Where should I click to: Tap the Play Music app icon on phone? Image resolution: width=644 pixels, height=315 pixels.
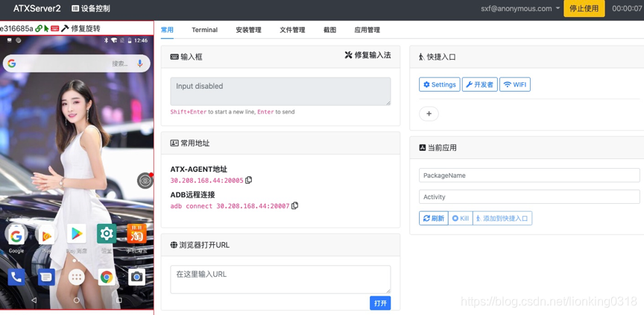point(46,235)
